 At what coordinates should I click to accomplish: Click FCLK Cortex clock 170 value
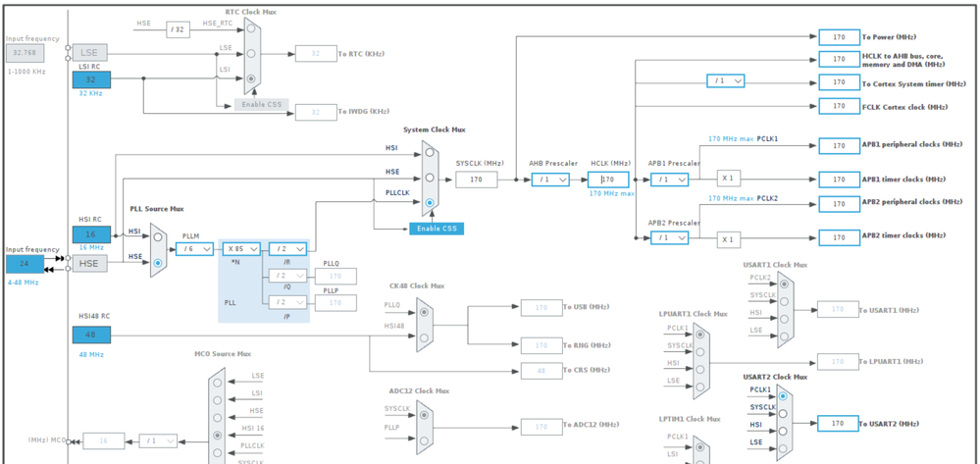coord(840,106)
